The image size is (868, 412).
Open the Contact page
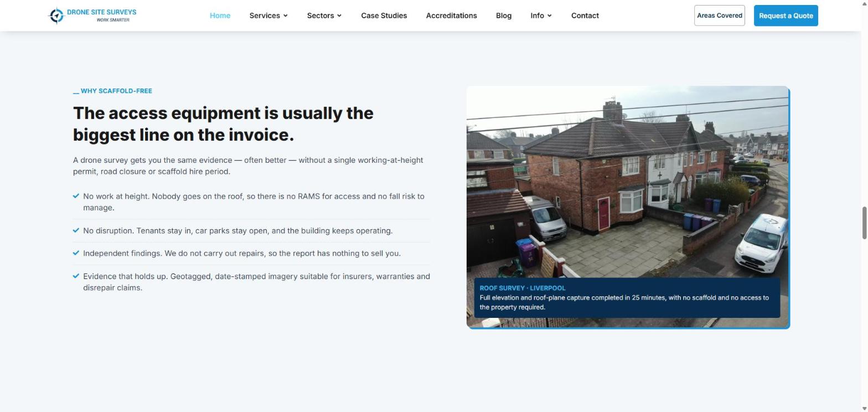point(585,16)
